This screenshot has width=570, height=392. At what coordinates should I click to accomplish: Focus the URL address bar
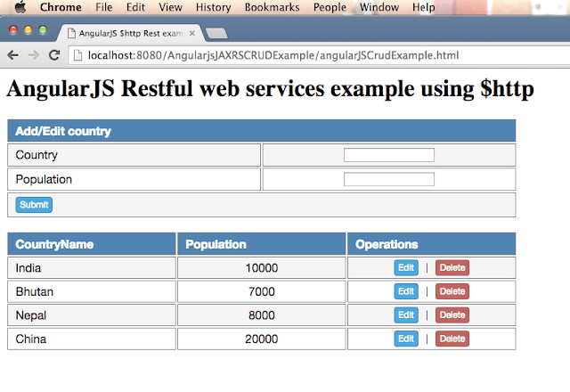click(x=319, y=55)
